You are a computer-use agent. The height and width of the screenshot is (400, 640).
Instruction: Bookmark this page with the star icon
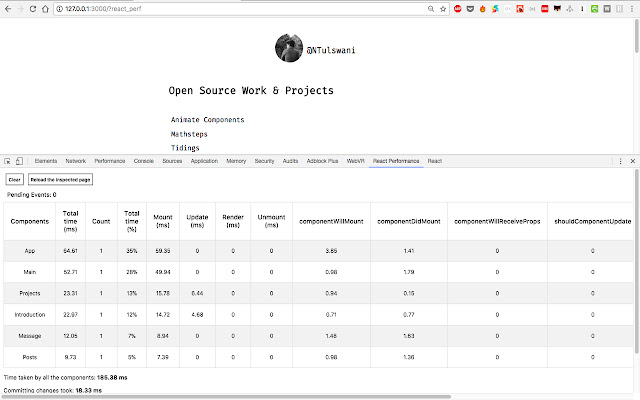click(443, 9)
